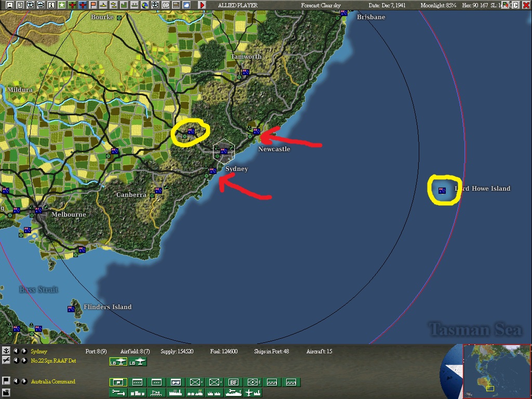Select the Sydney base hex on map

[224, 152]
